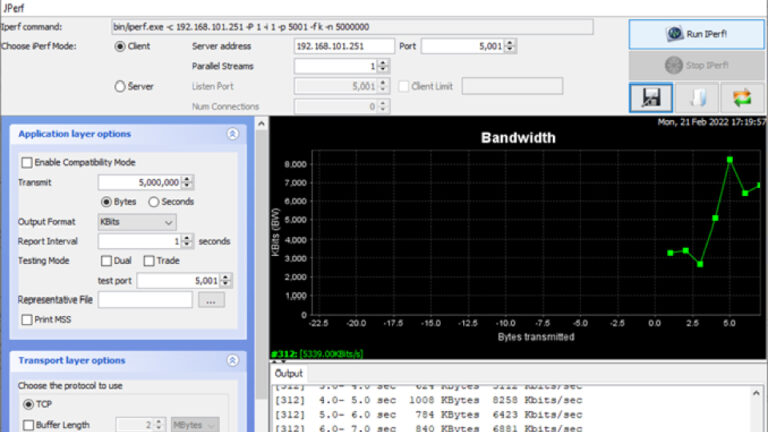
Task: Enable the Dual testing mode checkbox
Action: [x=106, y=261]
